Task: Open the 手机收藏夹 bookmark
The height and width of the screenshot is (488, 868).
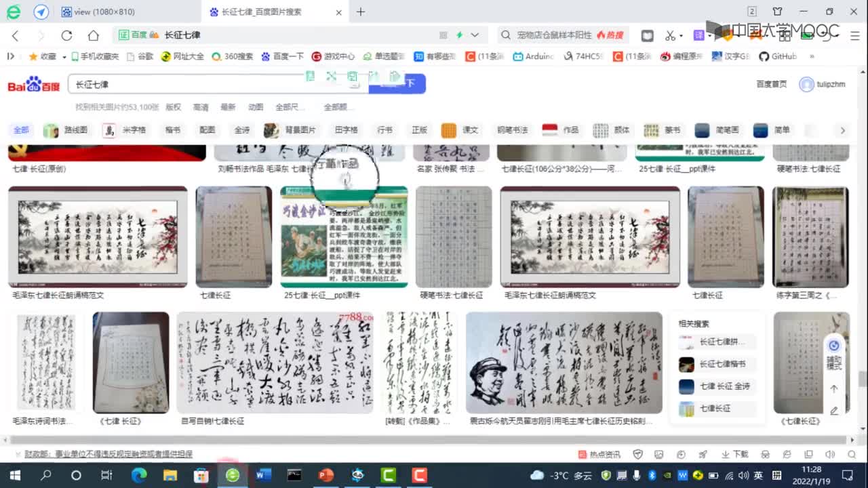Action: (94, 56)
